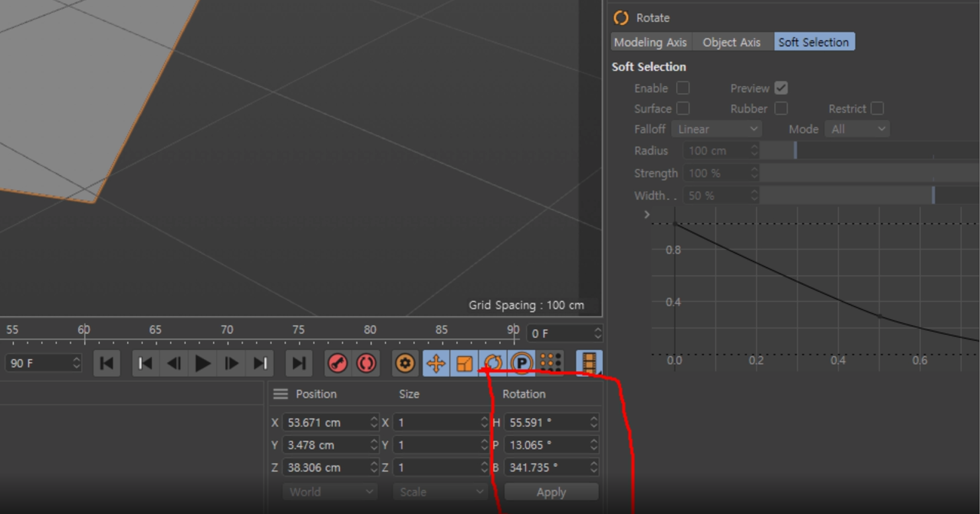Open Keyframe Selection gear icon
The image size is (980, 514).
coord(405,363)
